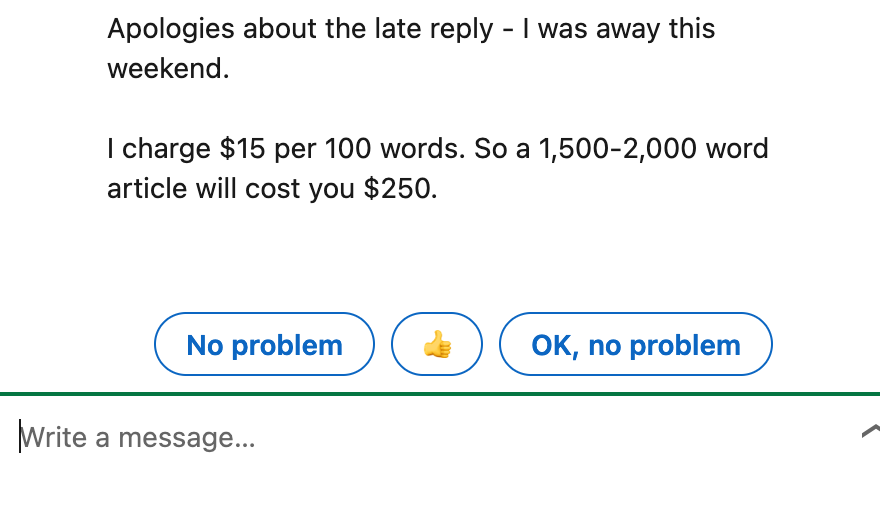This screenshot has height=530, width=880.
Task: Click the "$250." price in the message
Action: click(x=401, y=189)
